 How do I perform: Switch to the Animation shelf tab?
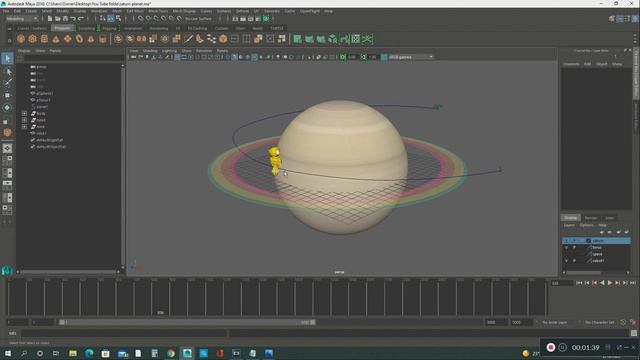coord(133,28)
